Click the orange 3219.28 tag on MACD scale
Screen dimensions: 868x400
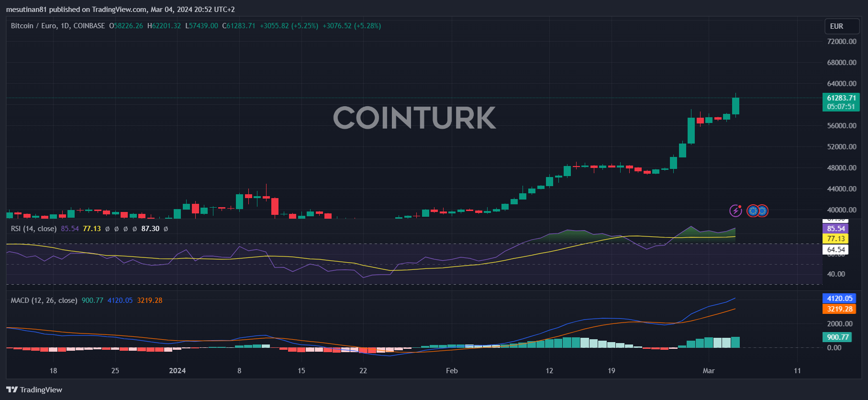click(840, 309)
